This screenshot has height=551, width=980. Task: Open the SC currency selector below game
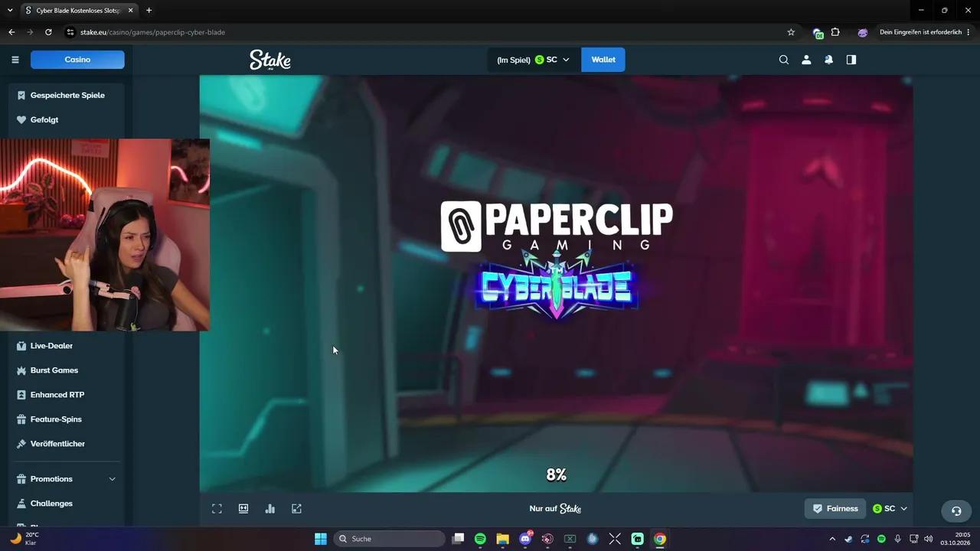[x=890, y=509]
